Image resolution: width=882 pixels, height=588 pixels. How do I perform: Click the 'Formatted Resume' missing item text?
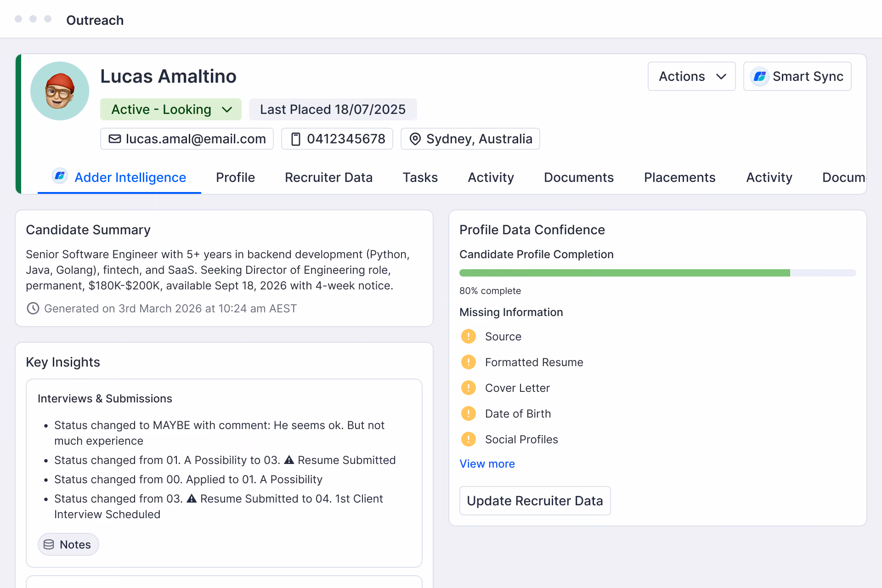click(x=534, y=362)
